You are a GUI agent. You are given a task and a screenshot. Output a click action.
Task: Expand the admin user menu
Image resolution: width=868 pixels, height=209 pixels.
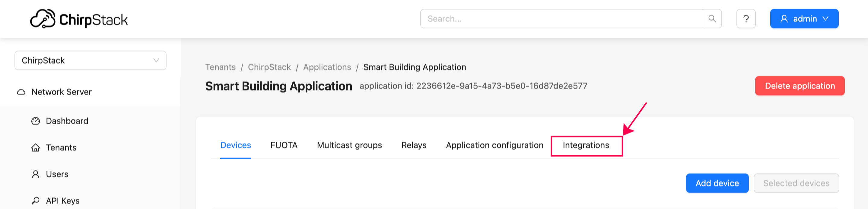(804, 18)
